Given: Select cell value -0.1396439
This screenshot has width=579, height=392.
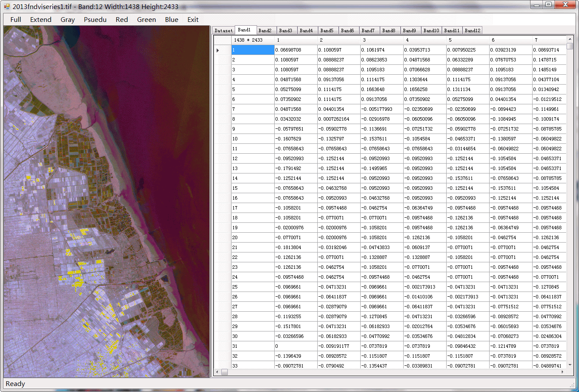Looking at the screenshot, I should pos(296,356).
